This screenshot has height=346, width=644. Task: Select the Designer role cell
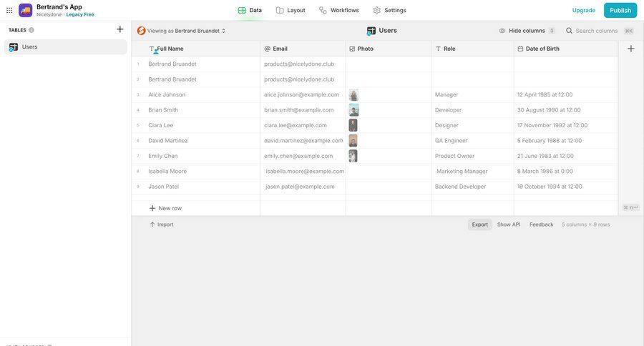[473, 125]
